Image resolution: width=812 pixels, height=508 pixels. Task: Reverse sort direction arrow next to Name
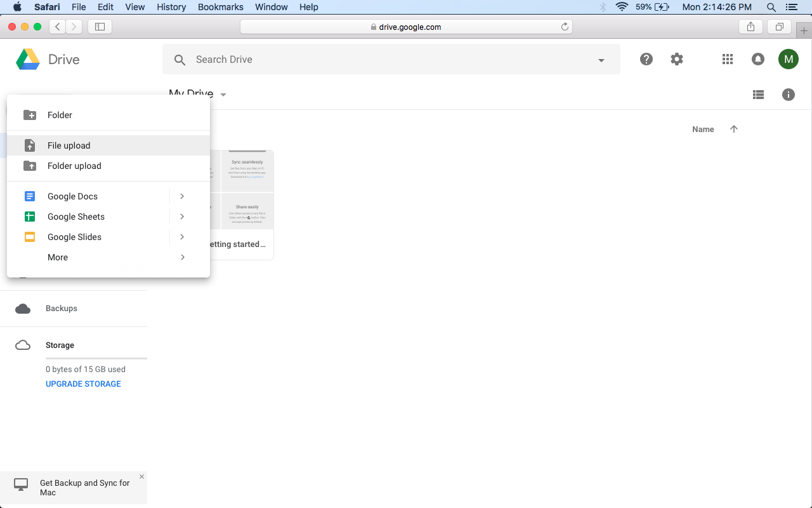point(734,129)
